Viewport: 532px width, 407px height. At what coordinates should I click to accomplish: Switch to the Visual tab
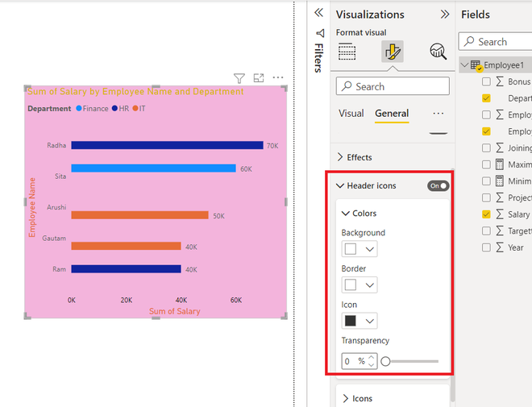coord(351,114)
